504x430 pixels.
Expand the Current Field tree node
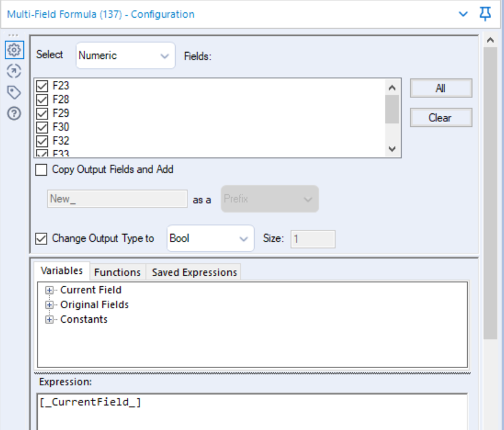(48, 290)
